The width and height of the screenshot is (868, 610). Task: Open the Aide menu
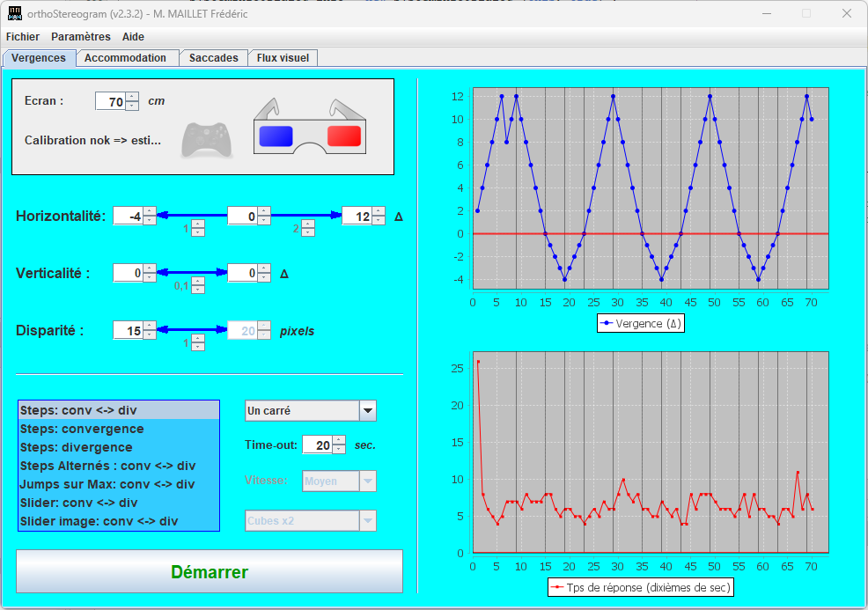pos(132,37)
